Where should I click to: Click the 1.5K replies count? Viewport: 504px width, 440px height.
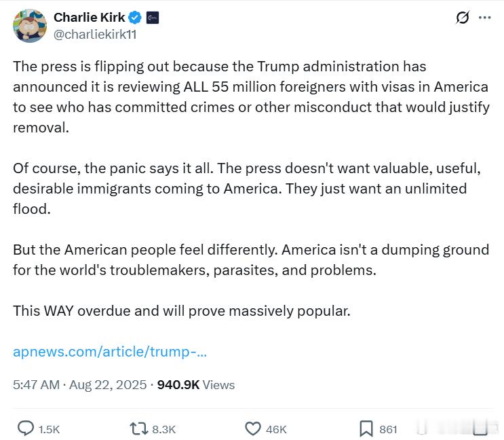coord(49,429)
